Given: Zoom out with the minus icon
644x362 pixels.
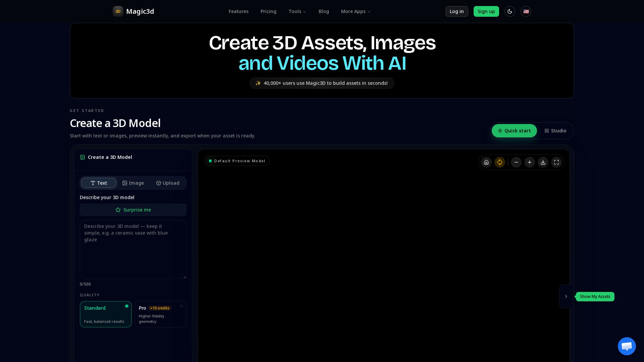Looking at the screenshot, I should (516, 162).
